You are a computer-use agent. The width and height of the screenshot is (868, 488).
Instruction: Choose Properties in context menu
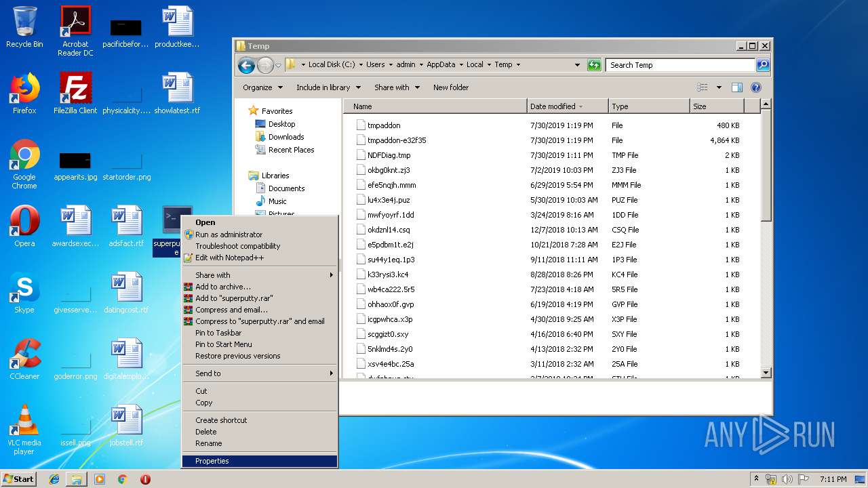tap(260, 461)
